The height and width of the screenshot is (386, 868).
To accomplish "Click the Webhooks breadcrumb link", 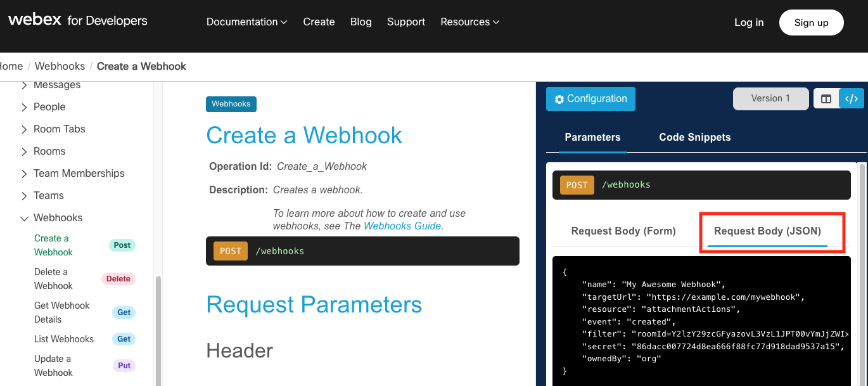I will click(60, 67).
